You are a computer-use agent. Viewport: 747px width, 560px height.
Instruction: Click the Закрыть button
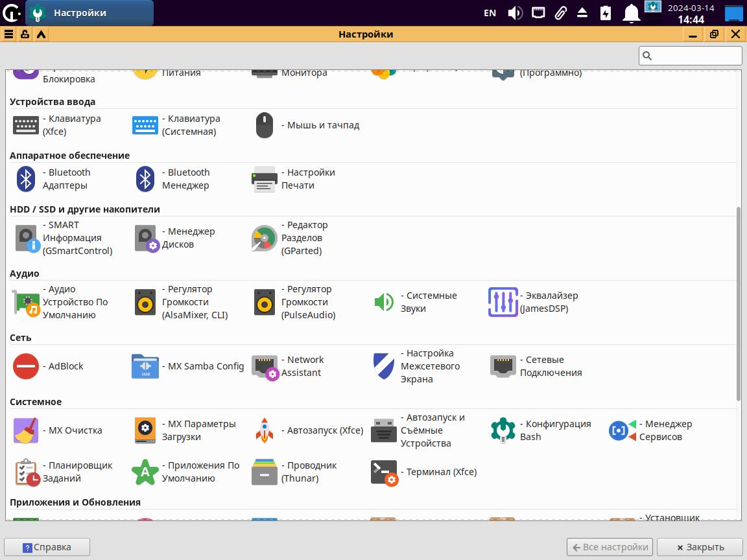click(x=701, y=547)
